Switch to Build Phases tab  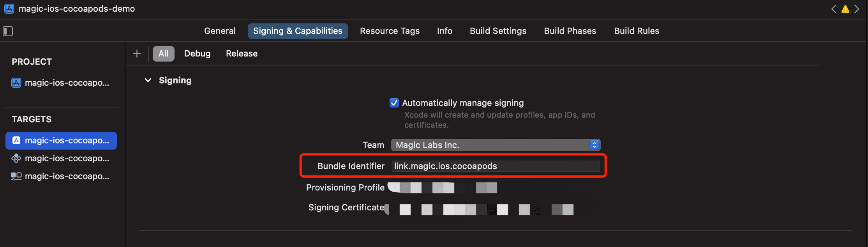570,31
